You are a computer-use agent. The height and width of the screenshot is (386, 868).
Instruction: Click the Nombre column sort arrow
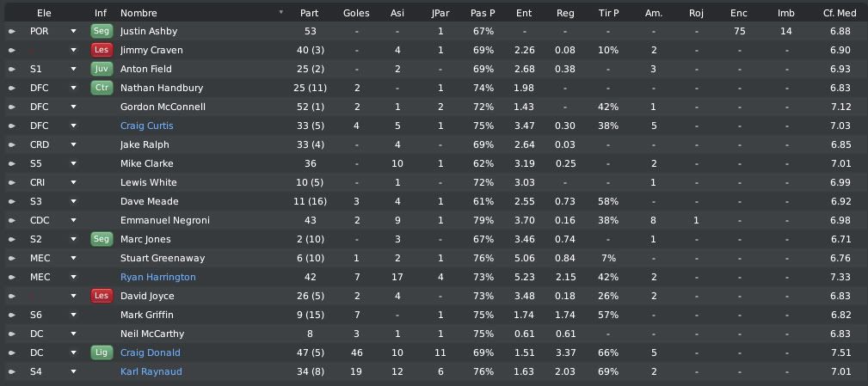point(281,12)
